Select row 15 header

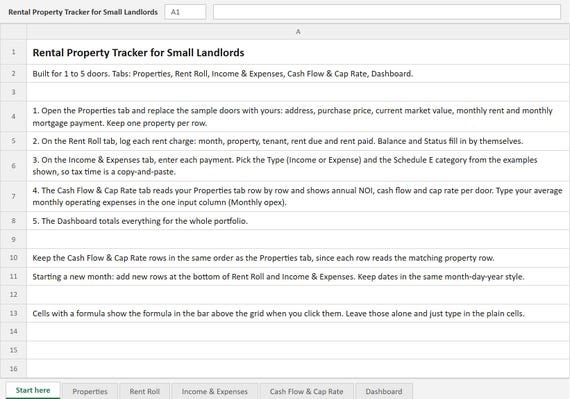13,350
